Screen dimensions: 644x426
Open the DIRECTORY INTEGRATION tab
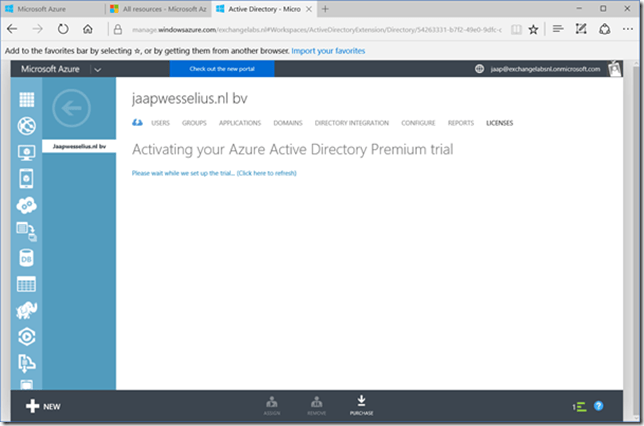pyautogui.click(x=351, y=123)
